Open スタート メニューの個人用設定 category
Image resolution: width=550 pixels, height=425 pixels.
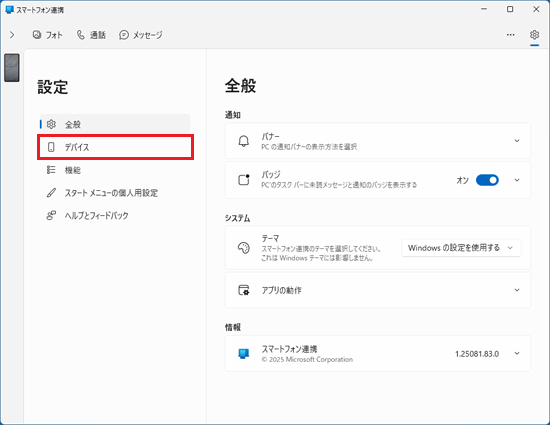pyautogui.click(x=115, y=193)
